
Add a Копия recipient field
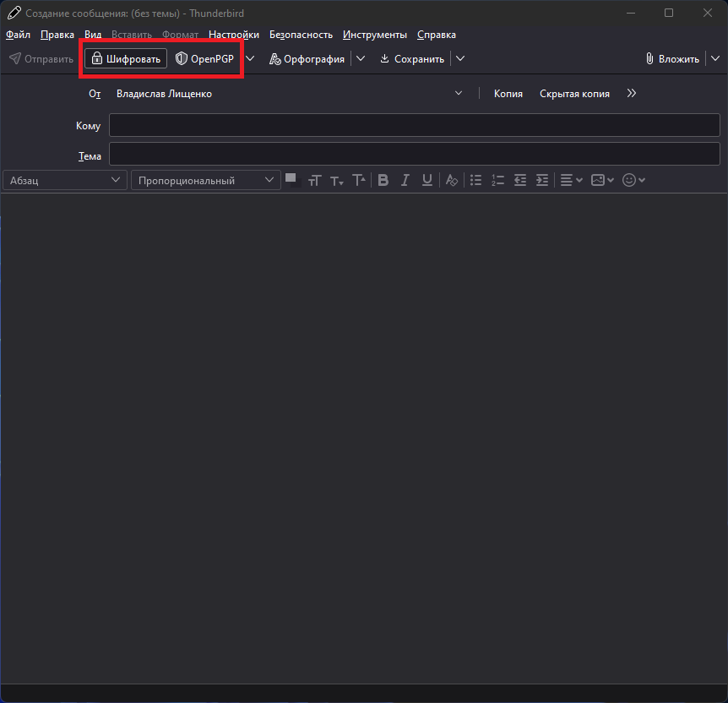pos(508,94)
